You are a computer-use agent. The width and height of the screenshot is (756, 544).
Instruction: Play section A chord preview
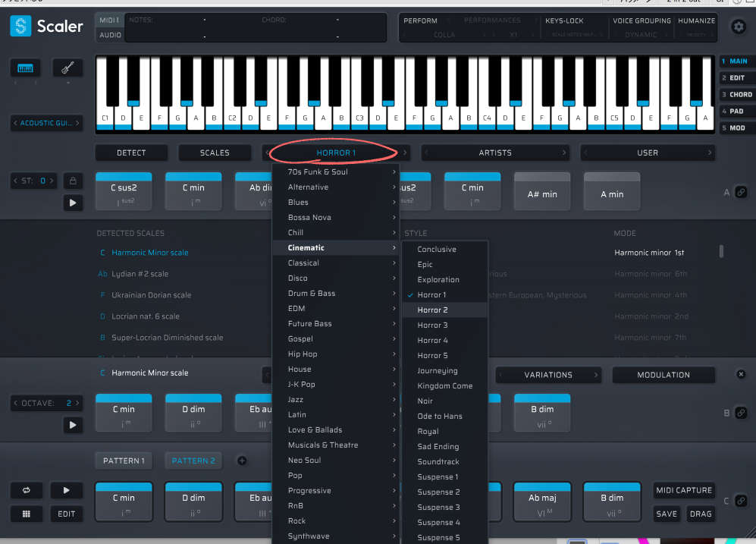point(73,203)
